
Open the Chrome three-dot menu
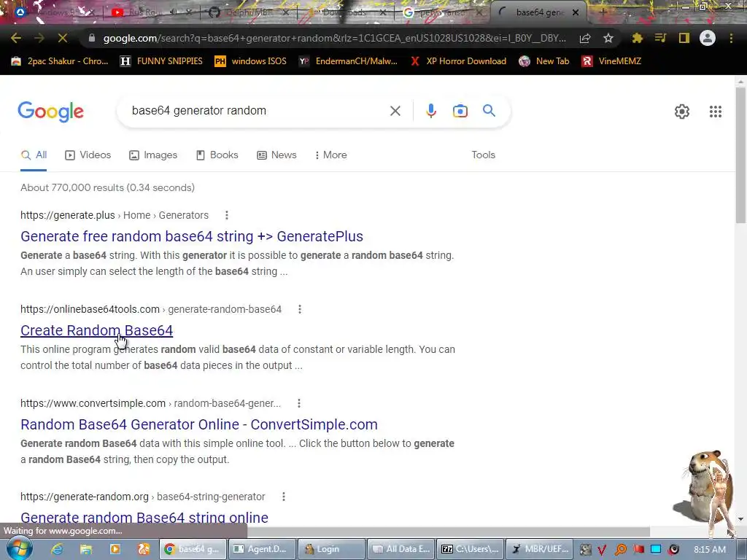[x=731, y=38]
